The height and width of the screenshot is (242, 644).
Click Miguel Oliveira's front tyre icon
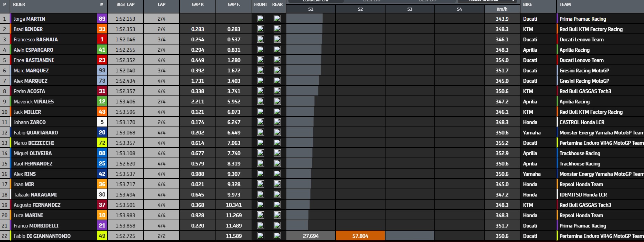261,153
